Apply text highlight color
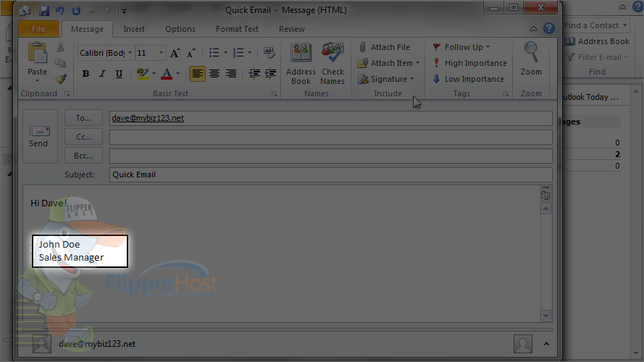 click(142, 74)
